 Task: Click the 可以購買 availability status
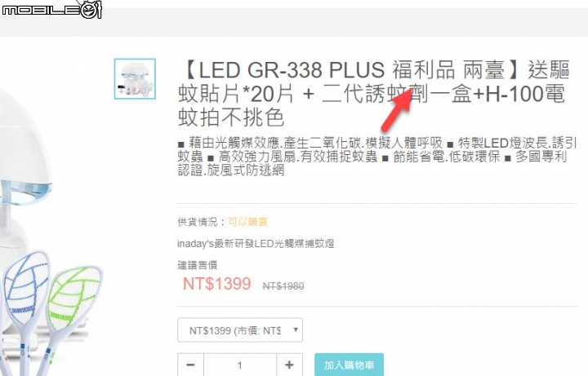tap(247, 222)
